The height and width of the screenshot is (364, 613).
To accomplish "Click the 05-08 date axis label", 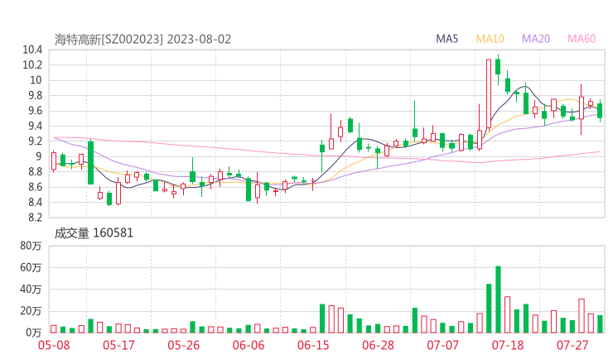I will click(54, 346).
